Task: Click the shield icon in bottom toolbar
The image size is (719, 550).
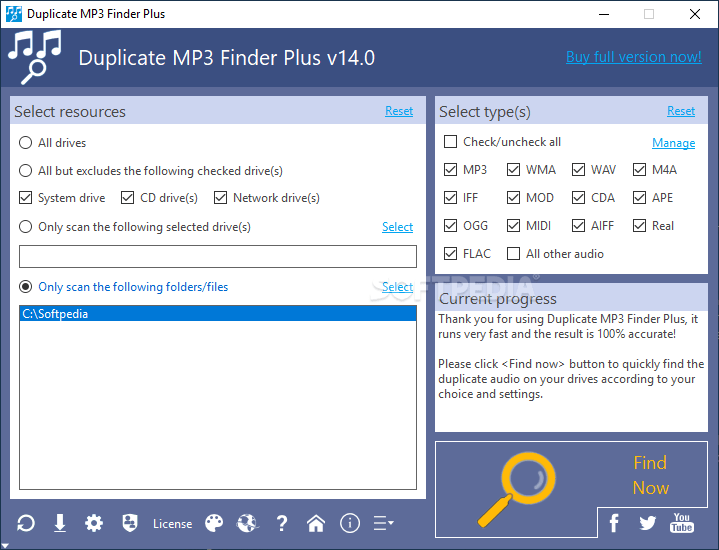Action: click(130, 523)
